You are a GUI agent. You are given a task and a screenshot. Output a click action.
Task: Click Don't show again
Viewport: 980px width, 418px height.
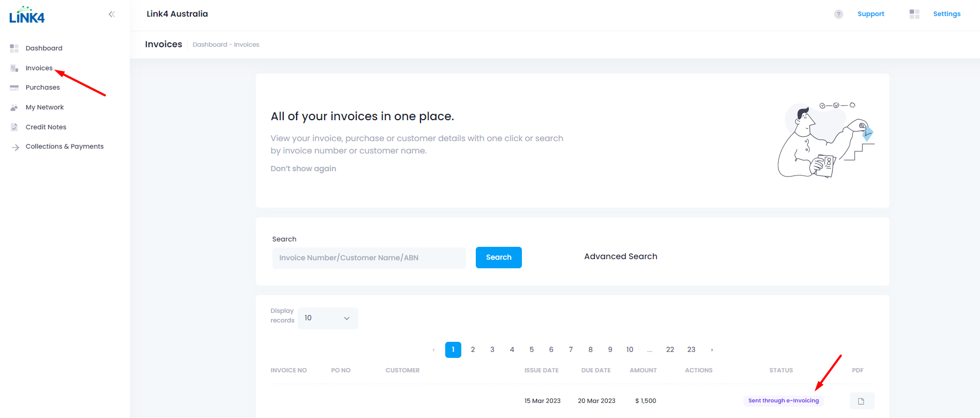tap(303, 168)
